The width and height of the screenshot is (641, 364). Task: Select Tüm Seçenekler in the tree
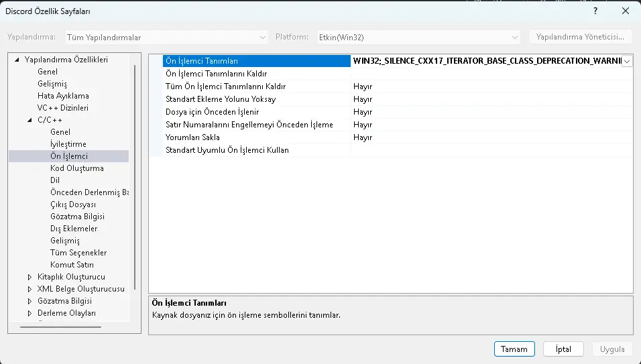[x=78, y=253]
